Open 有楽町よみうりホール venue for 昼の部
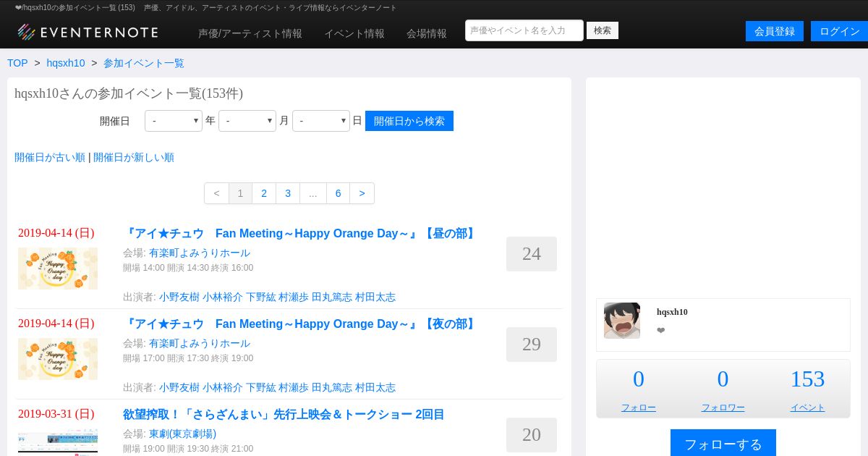This screenshot has width=868, height=456. click(200, 253)
